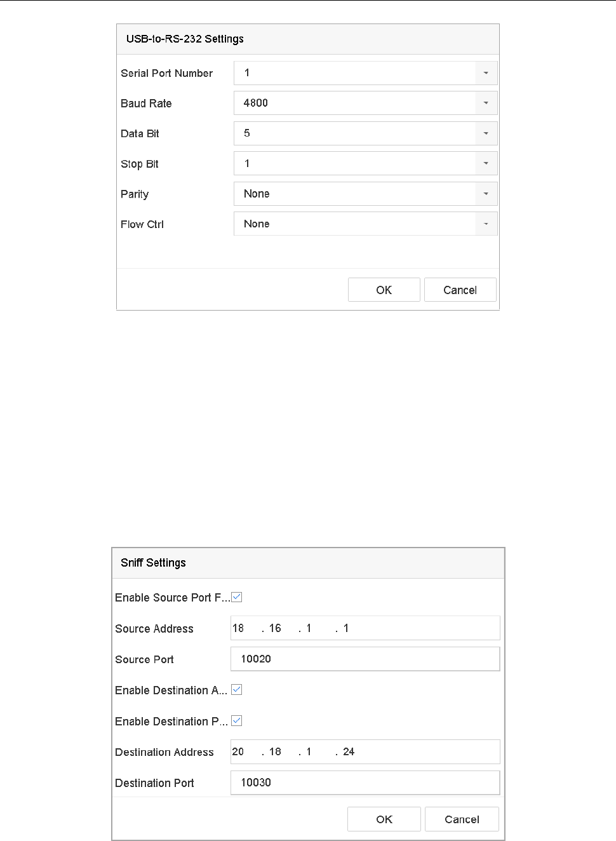Open the Serial Port Number dropdown
The image size is (616, 841).
point(486,73)
